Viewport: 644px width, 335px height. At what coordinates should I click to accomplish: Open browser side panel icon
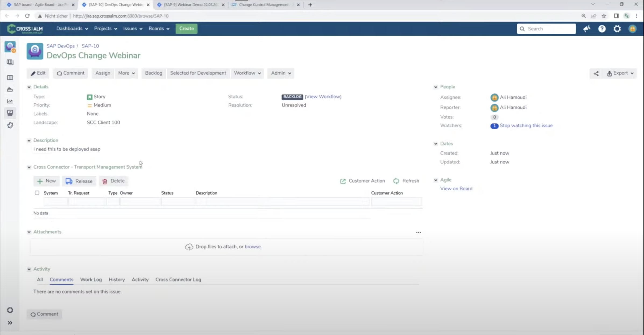coord(616,16)
